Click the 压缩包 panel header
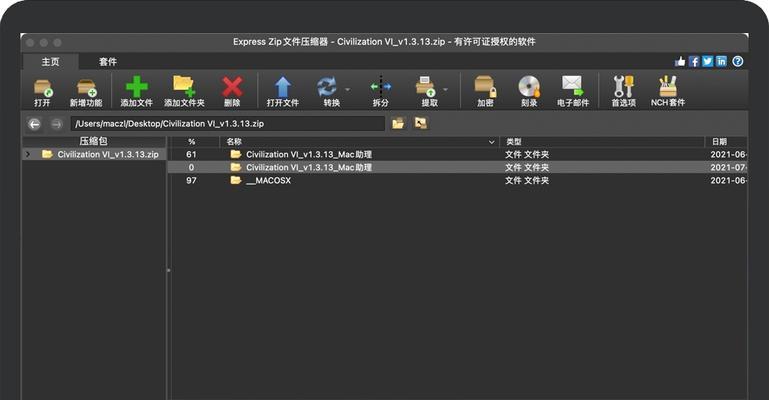This screenshot has width=769, height=400. click(93, 141)
